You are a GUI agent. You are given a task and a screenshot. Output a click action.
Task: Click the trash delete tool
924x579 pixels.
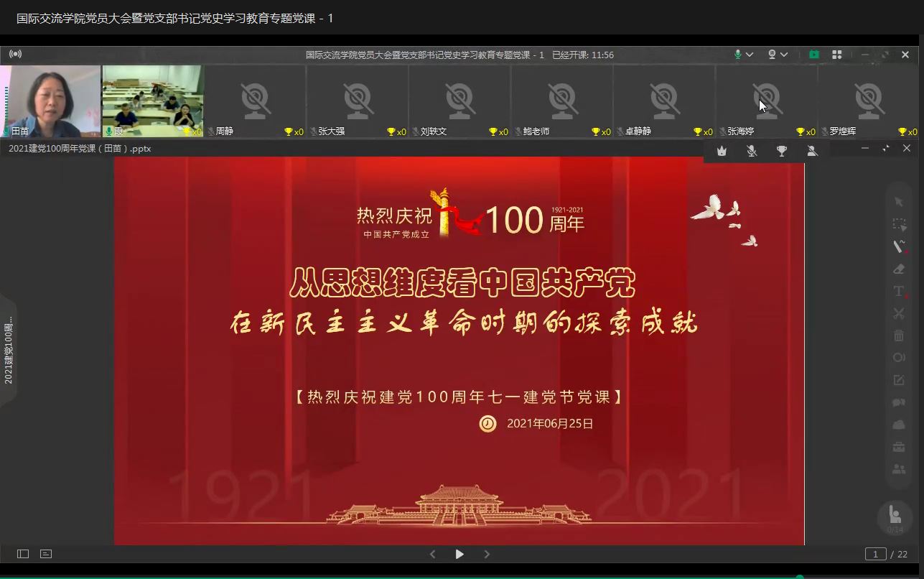[898, 335]
